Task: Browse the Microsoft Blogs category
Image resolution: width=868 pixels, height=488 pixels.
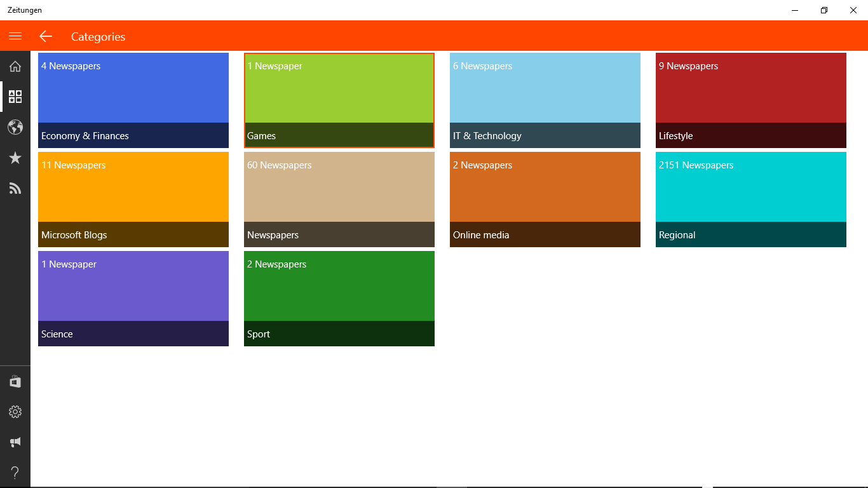Action: [x=133, y=199]
